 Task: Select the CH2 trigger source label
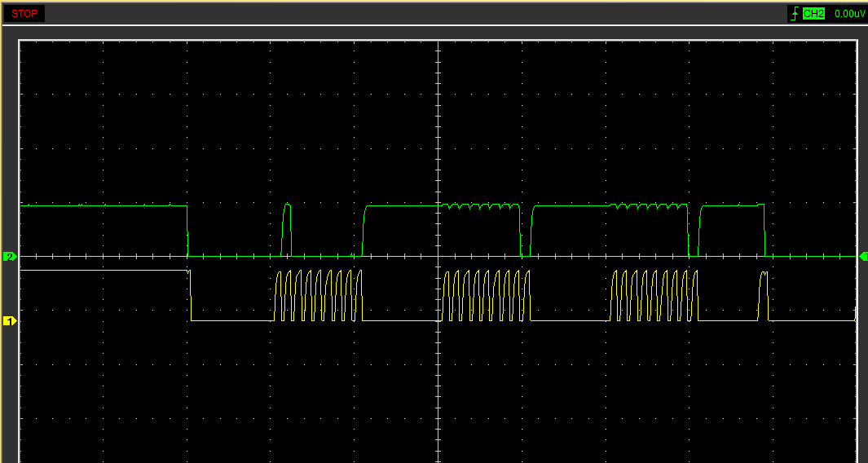[813, 14]
